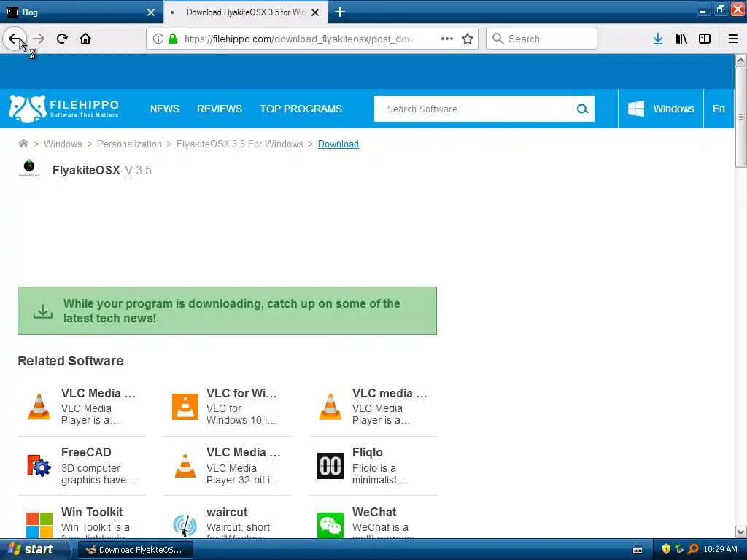Click the FileHippo logo
This screenshot has width=747, height=560.
[x=64, y=108]
